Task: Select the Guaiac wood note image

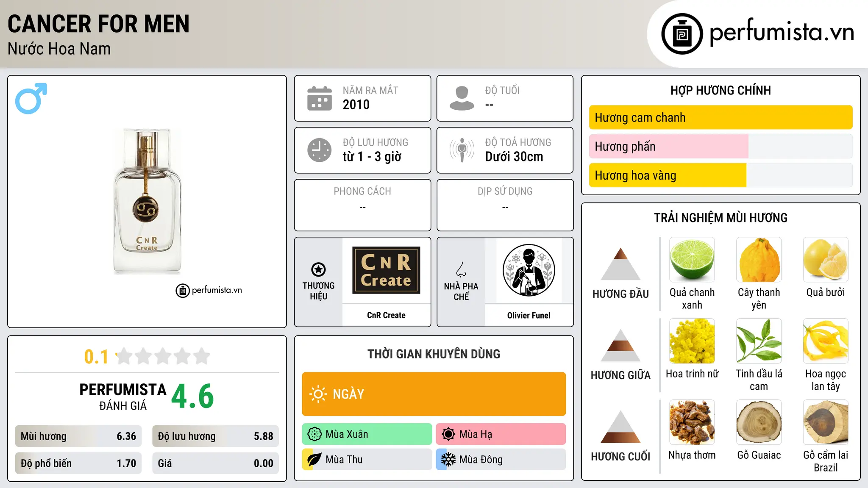Action: 759,422
